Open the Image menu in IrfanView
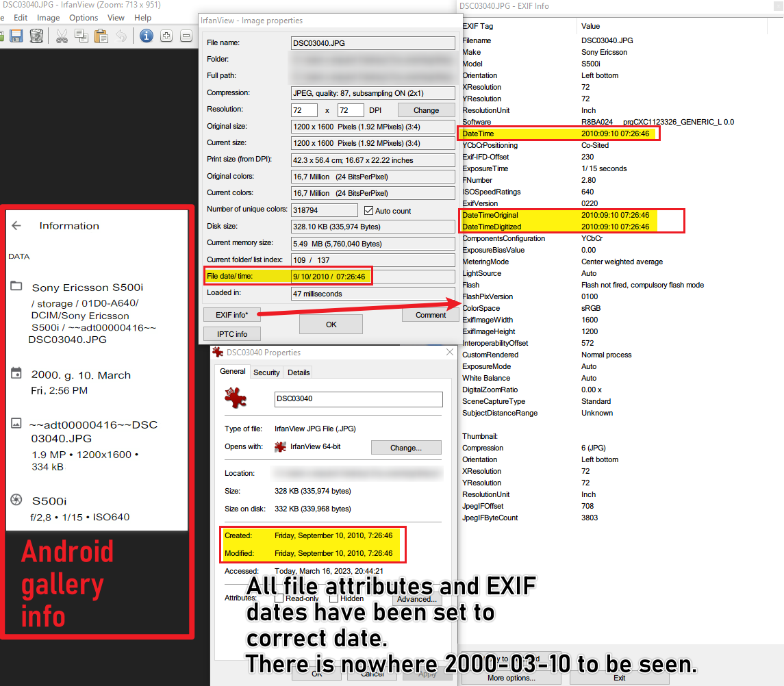The width and height of the screenshot is (784, 686). click(x=48, y=18)
